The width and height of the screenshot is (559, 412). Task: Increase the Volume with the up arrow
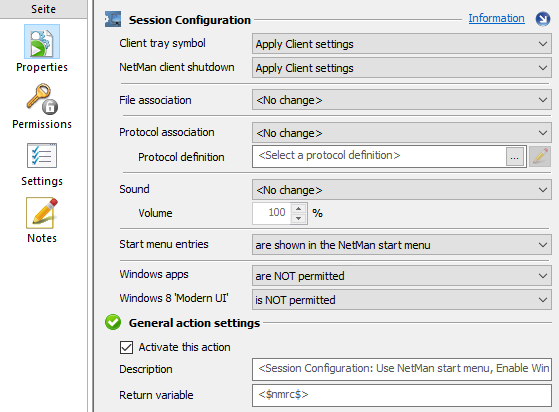pos(299,208)
